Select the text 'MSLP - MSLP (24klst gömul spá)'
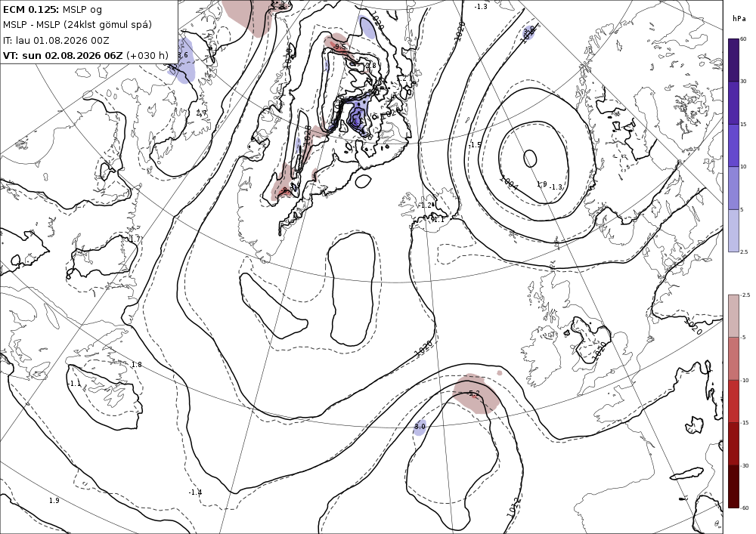This screenshot has height=534, width=756. (x=77, y=25)
